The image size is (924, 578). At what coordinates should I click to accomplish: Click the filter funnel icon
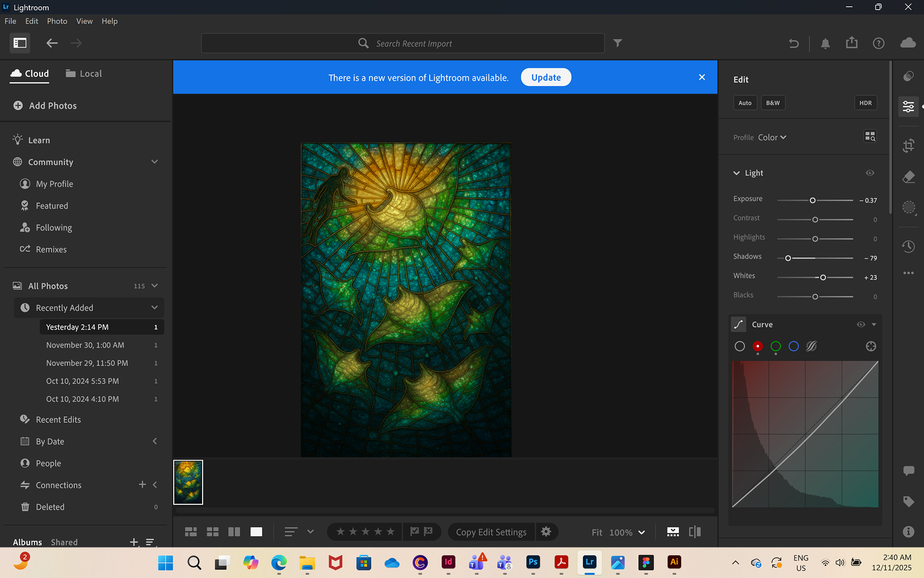pyautogui.click(x=618, y=43)
